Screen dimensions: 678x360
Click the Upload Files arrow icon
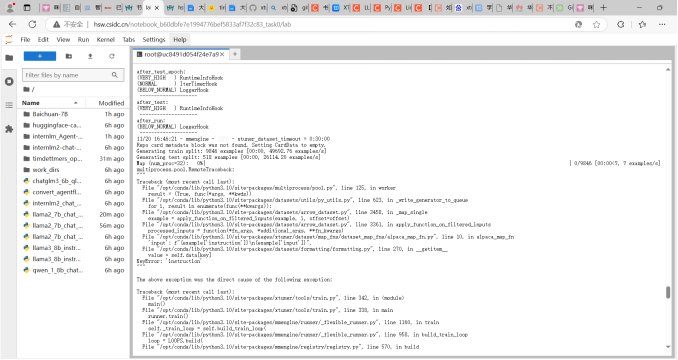tap(90, 56)
